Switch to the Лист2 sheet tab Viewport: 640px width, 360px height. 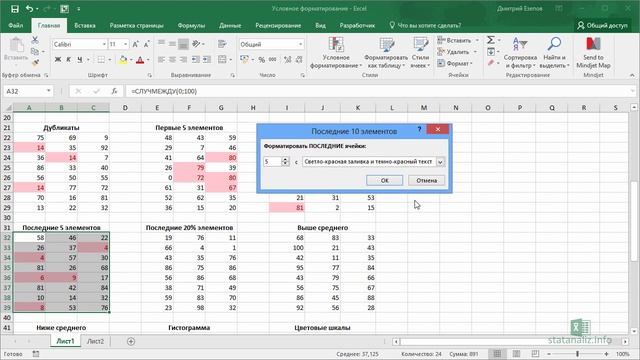click(x=96, y=341)
